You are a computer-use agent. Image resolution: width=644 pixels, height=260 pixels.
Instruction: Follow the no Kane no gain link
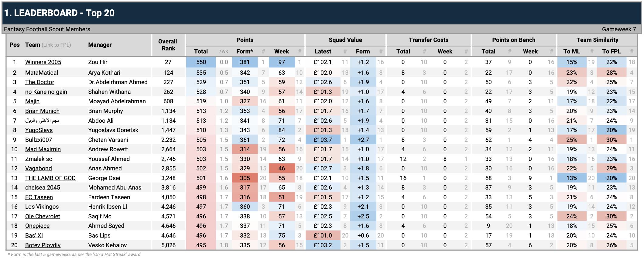(46, 92)
